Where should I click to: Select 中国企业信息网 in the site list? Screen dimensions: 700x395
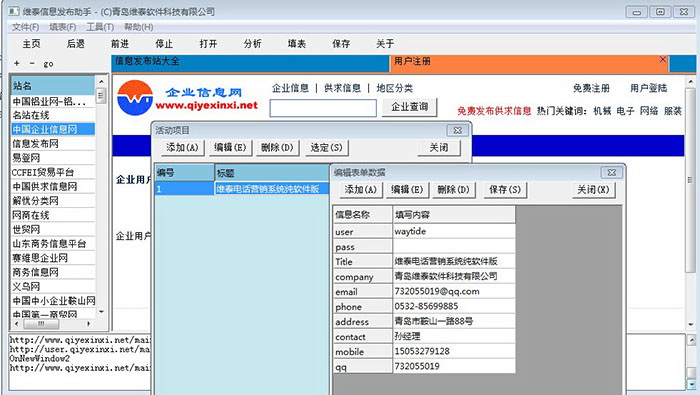[53, 129]
